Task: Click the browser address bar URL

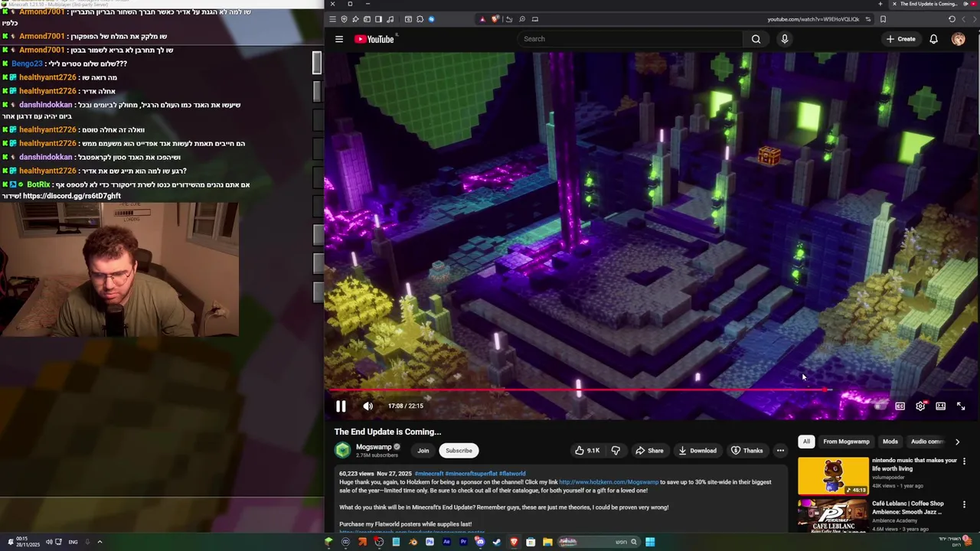Action: (813, 19)
